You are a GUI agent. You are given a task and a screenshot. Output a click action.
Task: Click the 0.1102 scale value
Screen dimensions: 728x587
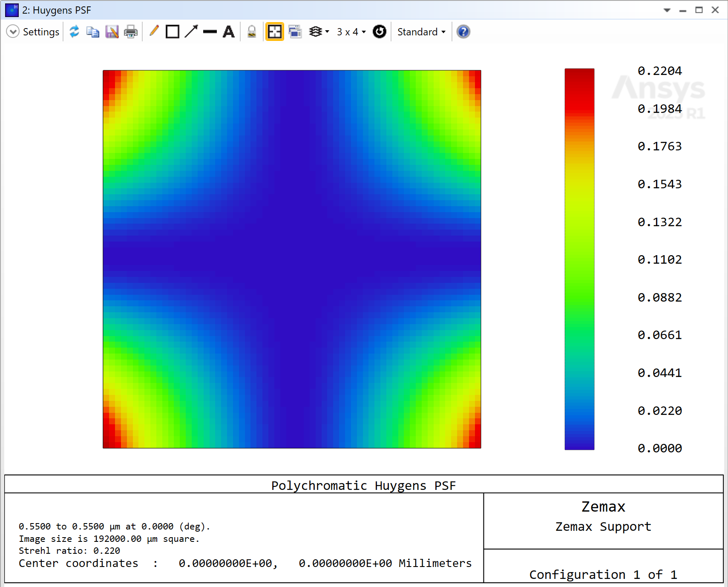tap(660, 259)
